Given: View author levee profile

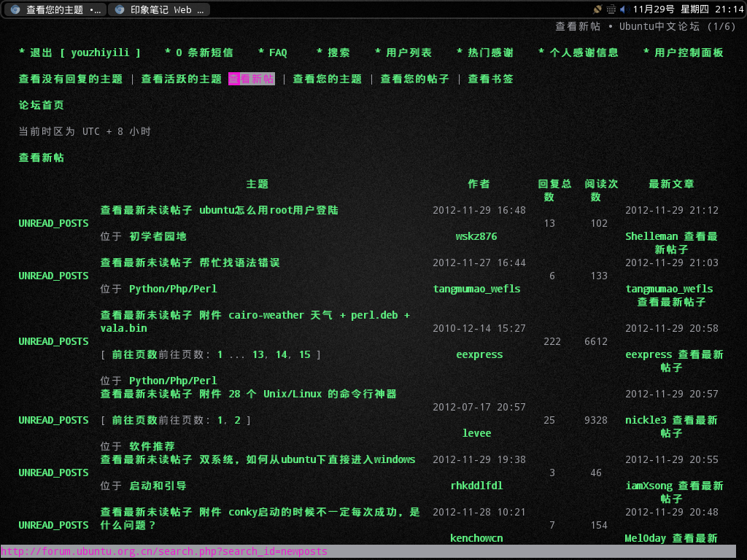Looking at the screenshot, I should tap(476, 433).
